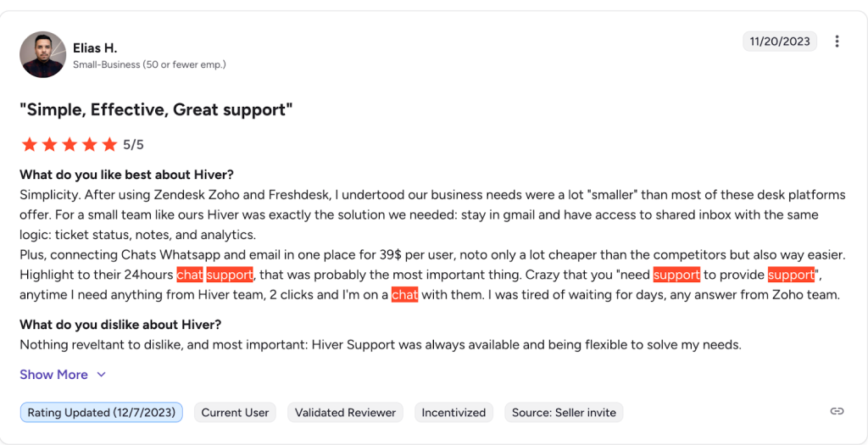Click the "What do you dislike about Hiver?" heading
868x445 pixels.
tap(120, 325)
